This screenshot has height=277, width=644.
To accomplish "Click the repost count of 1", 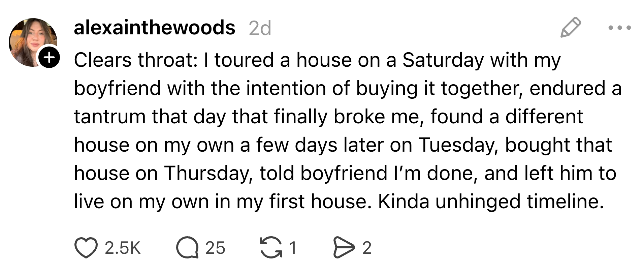I will [293, 248].
